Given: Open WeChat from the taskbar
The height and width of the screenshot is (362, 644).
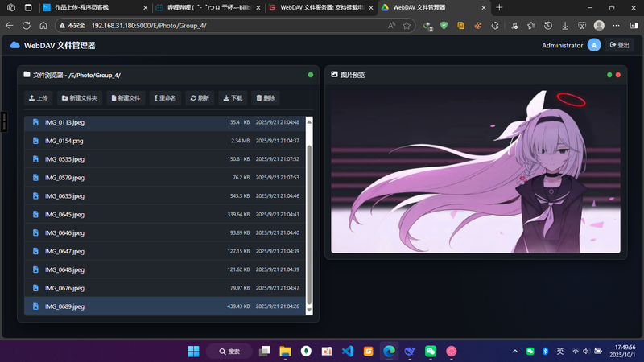Looking at the screenshot, I should tap(431, 352).
